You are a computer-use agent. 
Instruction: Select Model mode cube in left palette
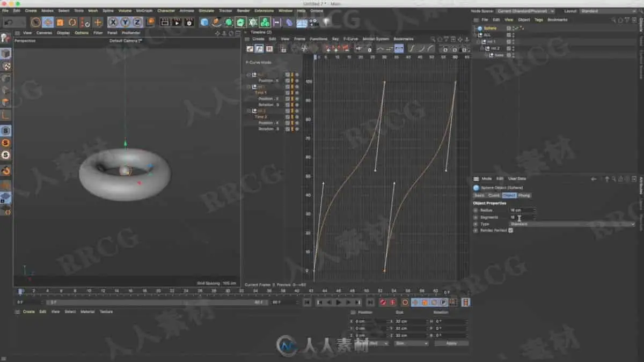pyautogui.click(x=6, y=53)
